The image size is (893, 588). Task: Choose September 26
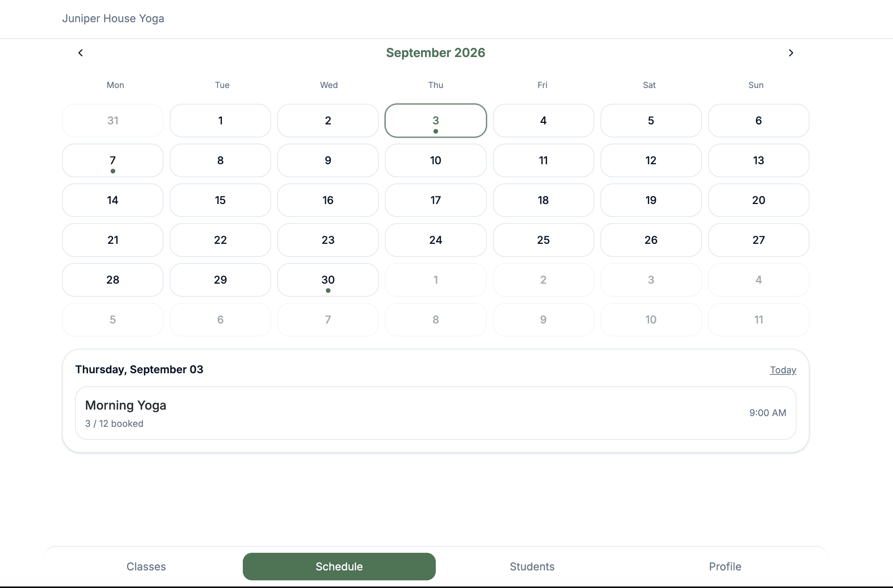pyautogui.click(x=651, y=240)
